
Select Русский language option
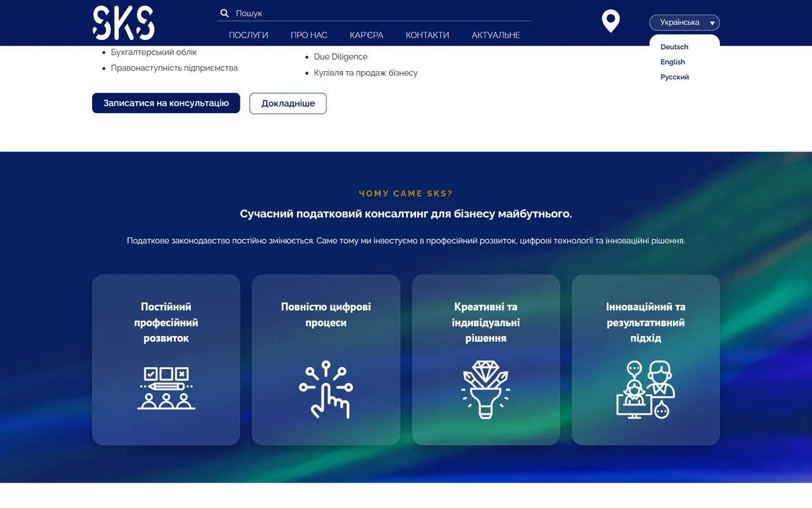point(674,77)
